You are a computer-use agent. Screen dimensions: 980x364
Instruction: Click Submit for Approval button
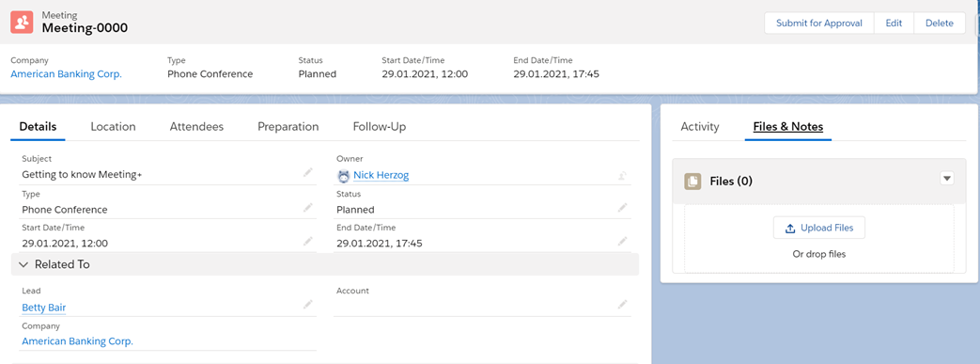coord(819,24)
